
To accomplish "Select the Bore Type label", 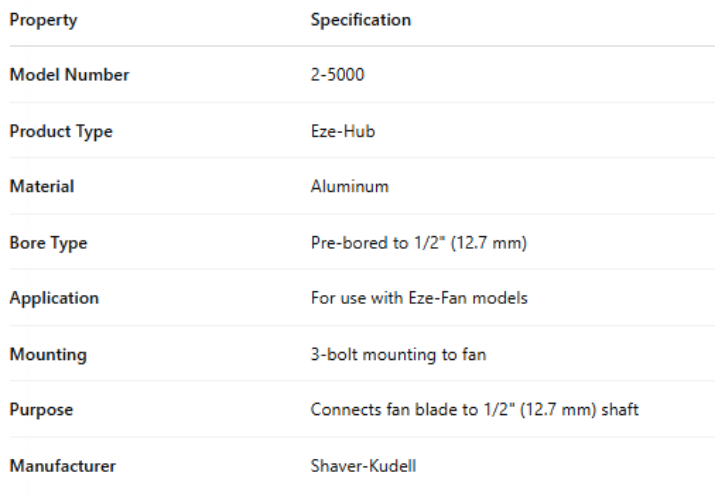I will pos(48,243).
